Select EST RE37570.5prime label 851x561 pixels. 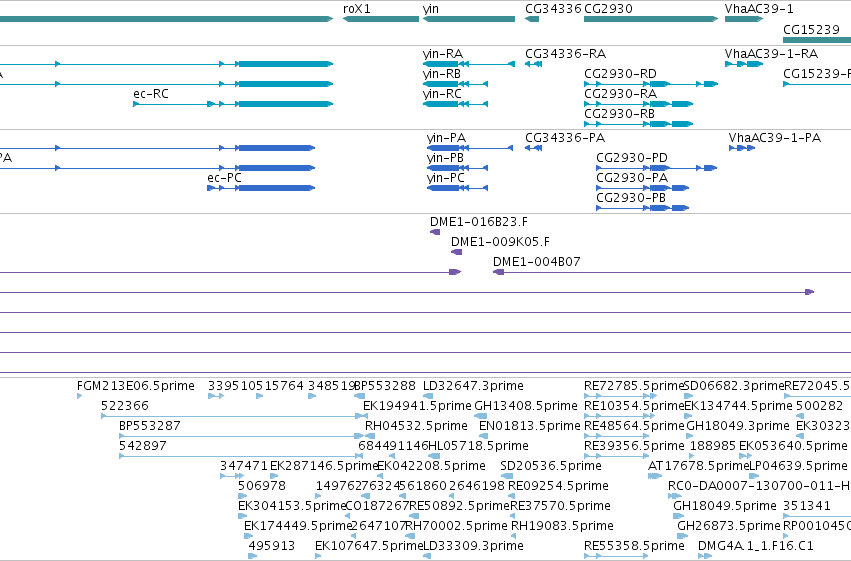[x=561, y=506]
